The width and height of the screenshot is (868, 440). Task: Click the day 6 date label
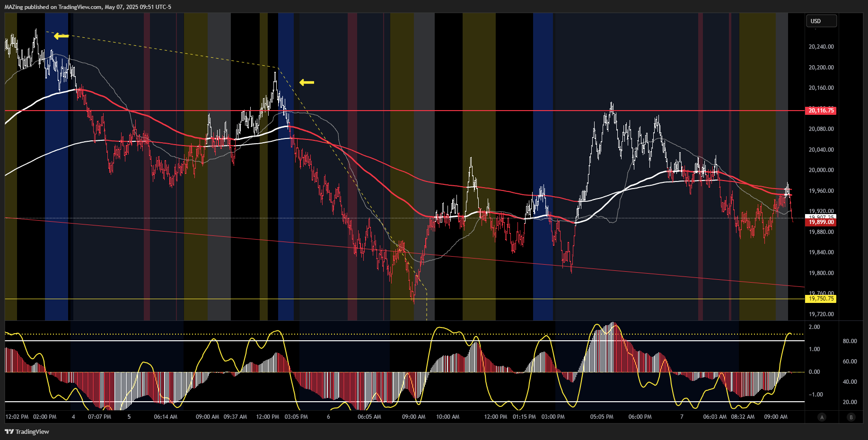[x=328, y=417]
